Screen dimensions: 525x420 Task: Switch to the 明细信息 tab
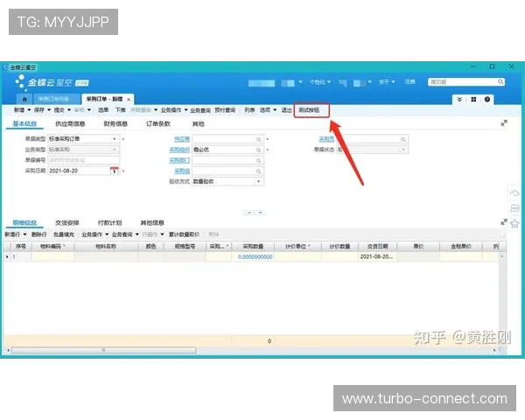point(24,223)
